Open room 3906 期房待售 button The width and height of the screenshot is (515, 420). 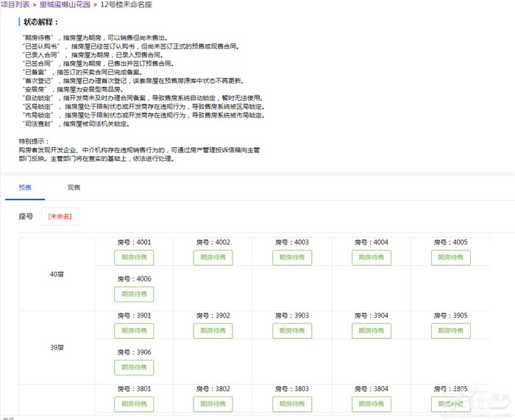point(134,368)
